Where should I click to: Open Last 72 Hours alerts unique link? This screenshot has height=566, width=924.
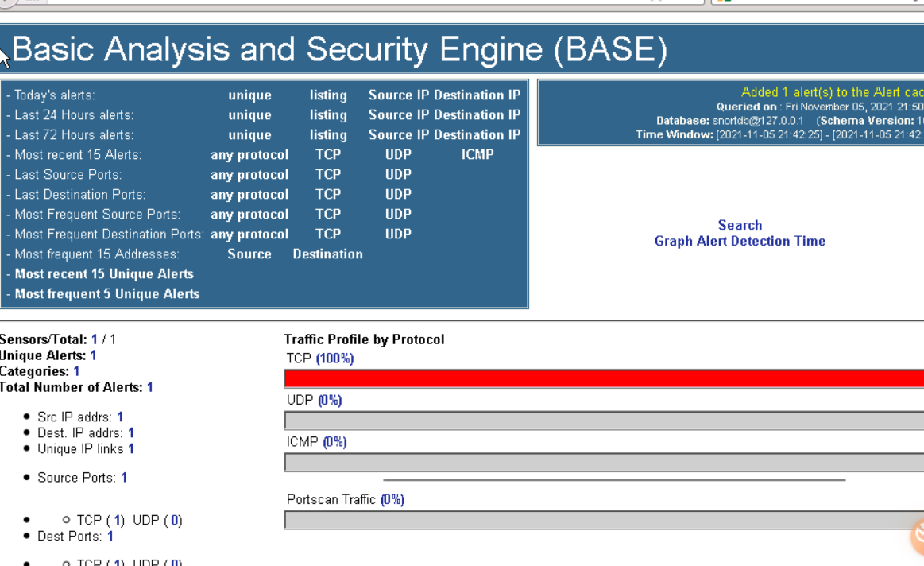tap(249, 136)
